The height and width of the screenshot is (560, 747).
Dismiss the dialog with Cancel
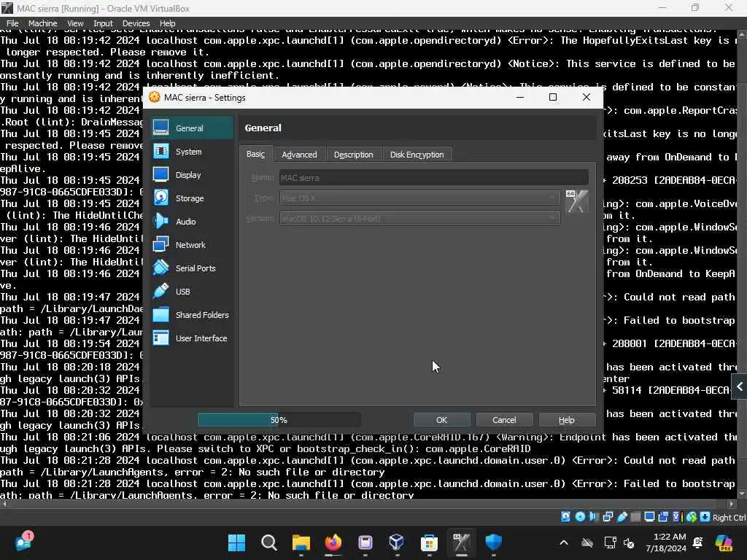tap(504, 420)
